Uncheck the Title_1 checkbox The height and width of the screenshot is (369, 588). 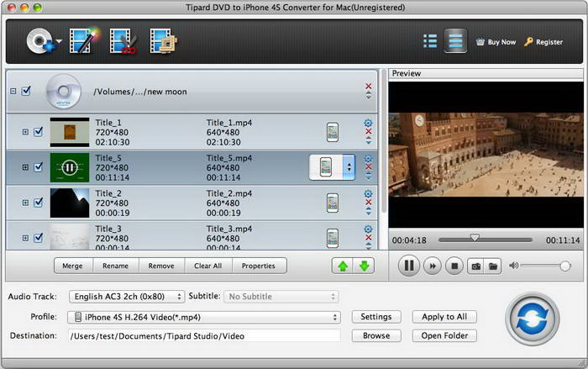click(x=38, y=131)
